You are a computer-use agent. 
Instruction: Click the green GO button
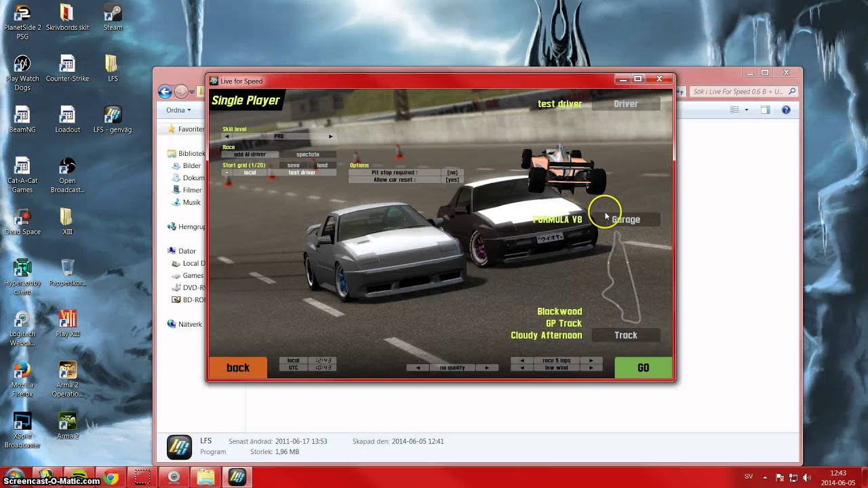(x=644, y=367)
